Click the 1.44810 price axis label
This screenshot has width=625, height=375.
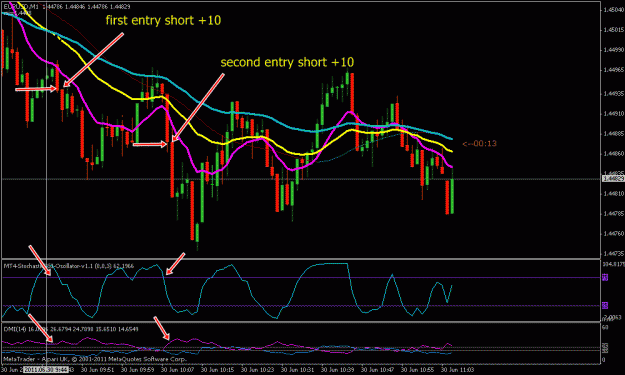(x=613, y=194)
